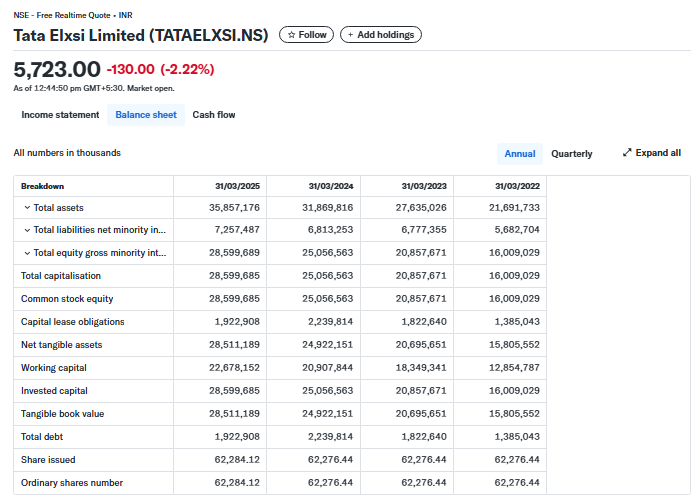Click Working capital value 20,907,844
The image size is (699, 502).
(328, 368)
